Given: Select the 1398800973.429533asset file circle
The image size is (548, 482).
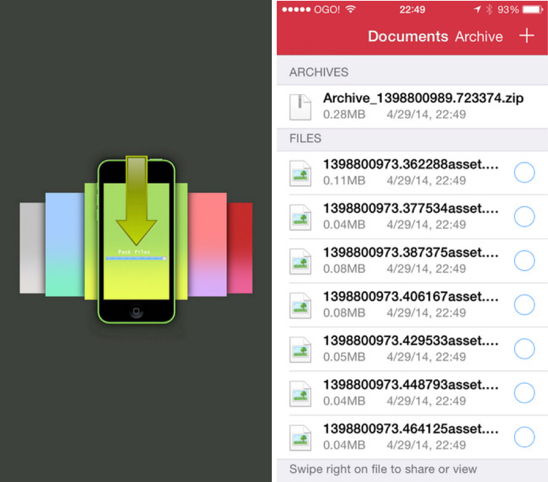Looking at the screenshot, I should pos(524,348).
